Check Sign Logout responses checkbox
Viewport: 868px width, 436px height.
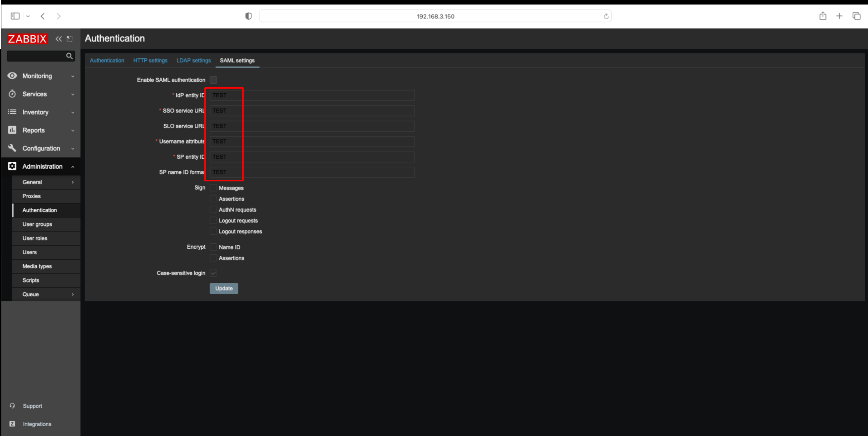point(213,231)
